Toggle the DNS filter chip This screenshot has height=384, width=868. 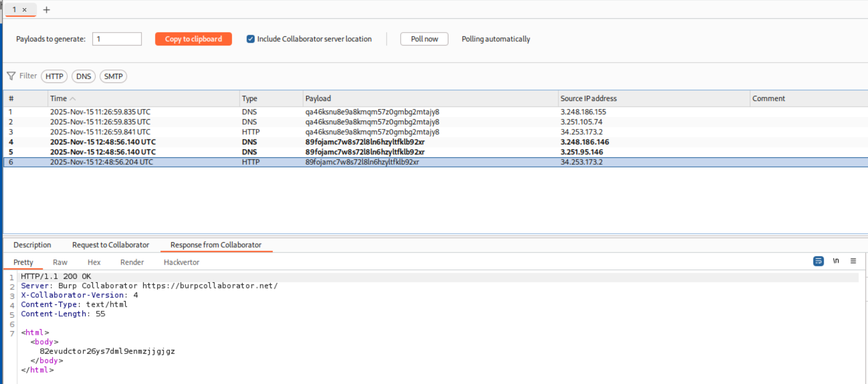[x=83, y=76]
